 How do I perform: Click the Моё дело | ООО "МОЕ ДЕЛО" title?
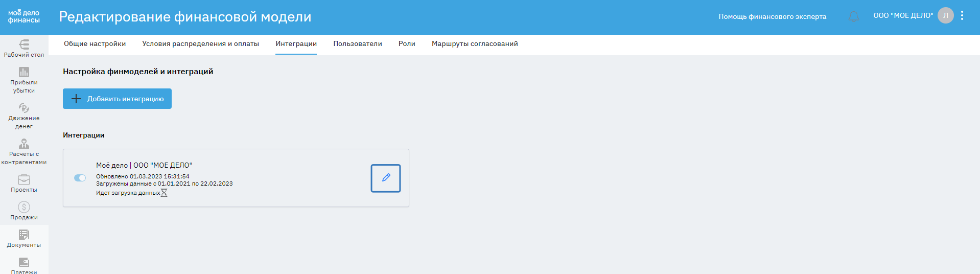(144, 165)
